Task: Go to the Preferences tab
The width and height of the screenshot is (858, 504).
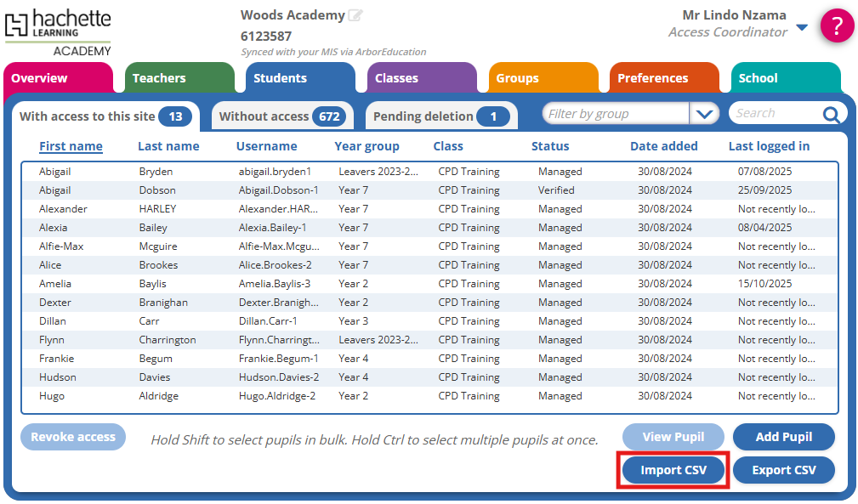Action: [x=663, y=78]
